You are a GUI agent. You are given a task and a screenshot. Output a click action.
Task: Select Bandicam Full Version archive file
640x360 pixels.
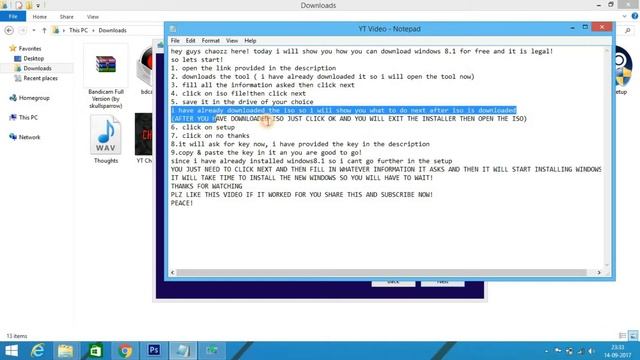[x=106, y=77]
